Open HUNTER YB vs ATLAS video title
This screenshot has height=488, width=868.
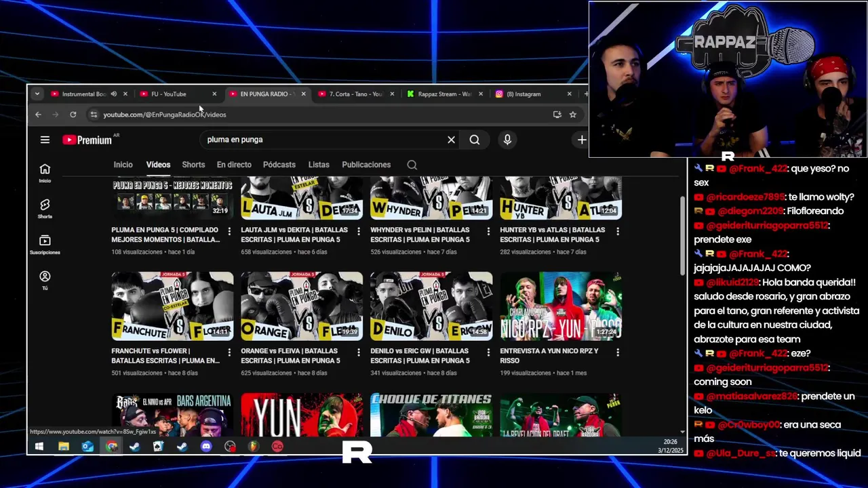(x=552, y=235)
